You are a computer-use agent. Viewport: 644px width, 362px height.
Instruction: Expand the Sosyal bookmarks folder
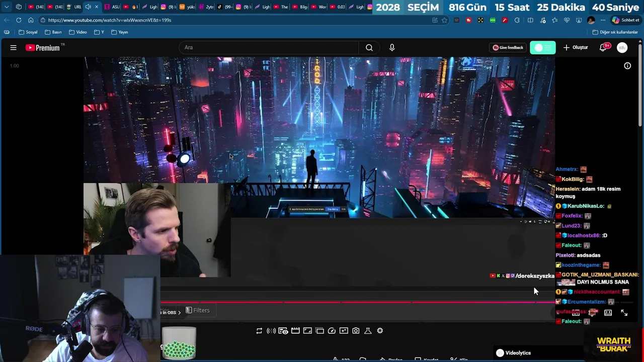click(28, 32)
